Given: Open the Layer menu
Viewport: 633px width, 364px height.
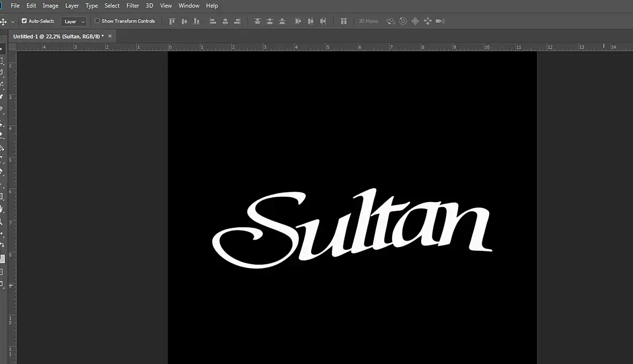Looking at the screenshot, I should pos(72,6).
